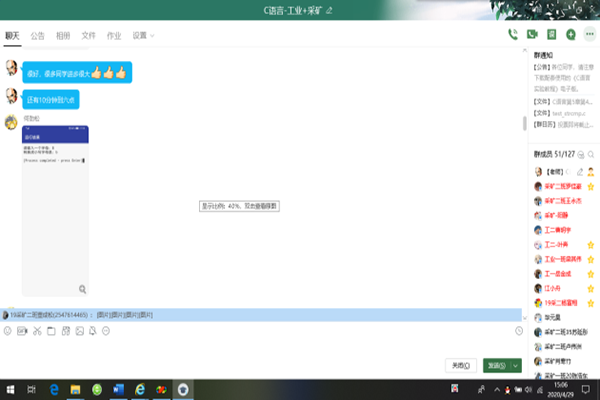
Task: Open the 文件 tab
Action: pos(88,35)
